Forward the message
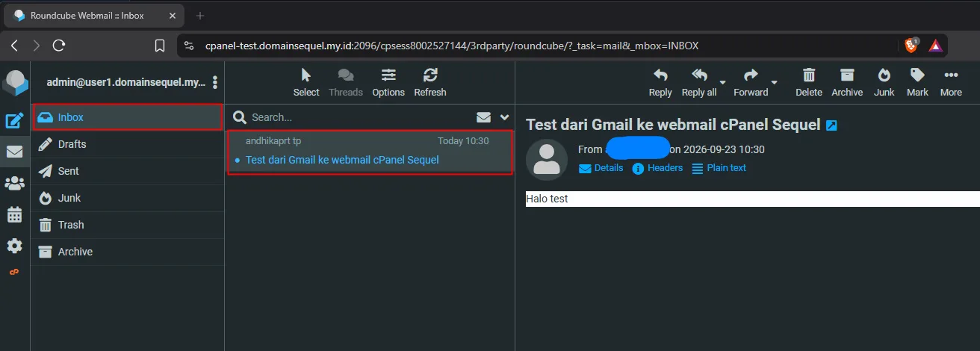The width and height of the screenshot is (980, 351). coord(751,83)
